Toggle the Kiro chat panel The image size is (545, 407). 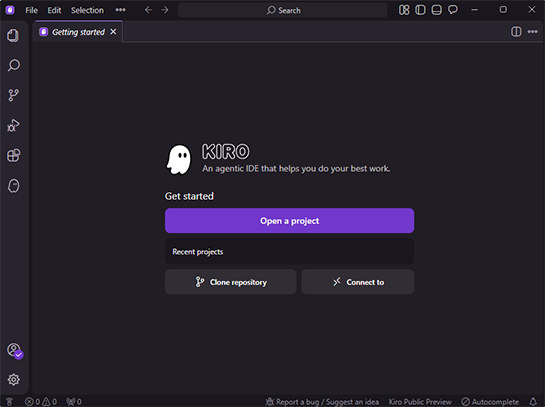[453, 10]
